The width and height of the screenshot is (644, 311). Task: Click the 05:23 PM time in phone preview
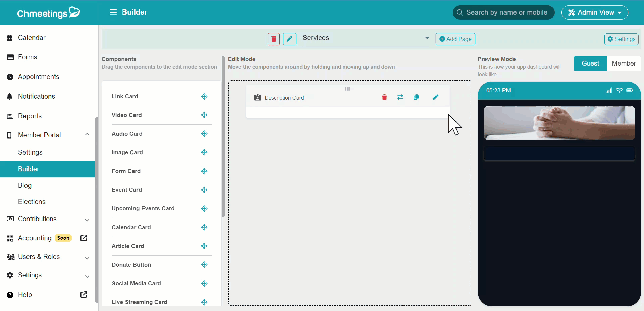click(498, 90)
